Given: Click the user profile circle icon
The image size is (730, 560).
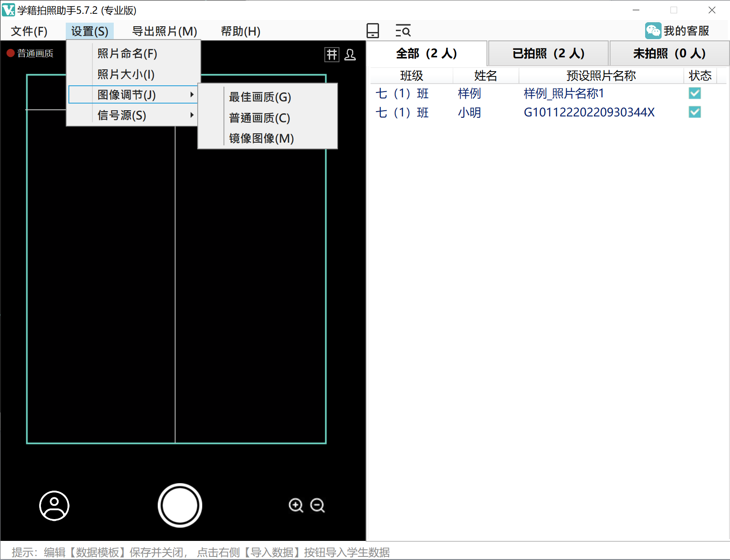Looking at the screenshot, I should (x=54, y=505).
